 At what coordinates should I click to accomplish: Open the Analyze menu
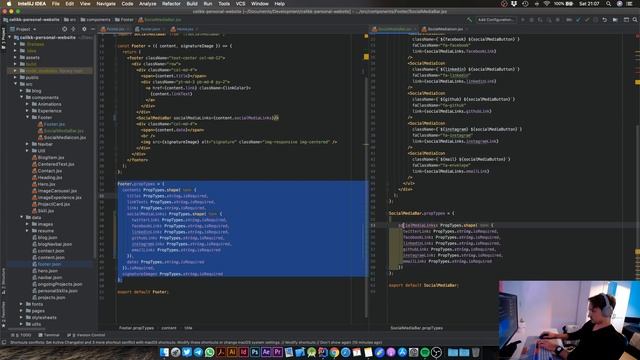pos(147,4)
